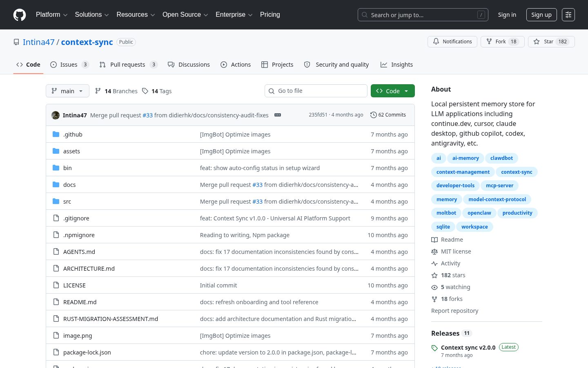The height and width of the screenshot is (368, 588).
Task: Open the 62 Commits history link
Action: point(388,115)
